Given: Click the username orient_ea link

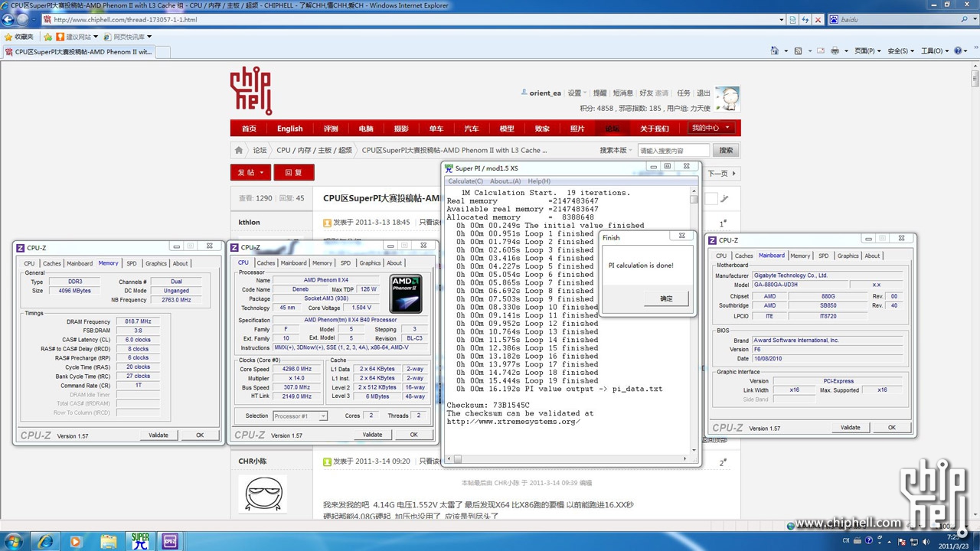Looking at the screenshot, I should point(545,93).
